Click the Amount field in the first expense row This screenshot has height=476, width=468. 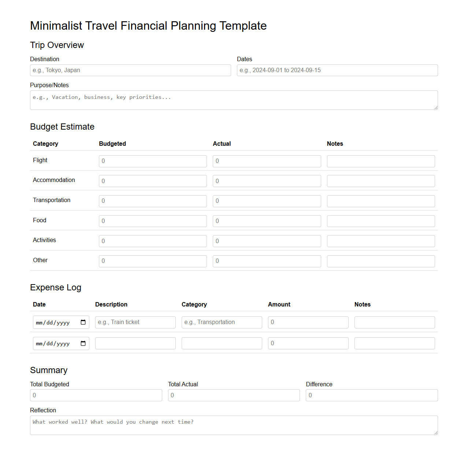click(308, 322)
